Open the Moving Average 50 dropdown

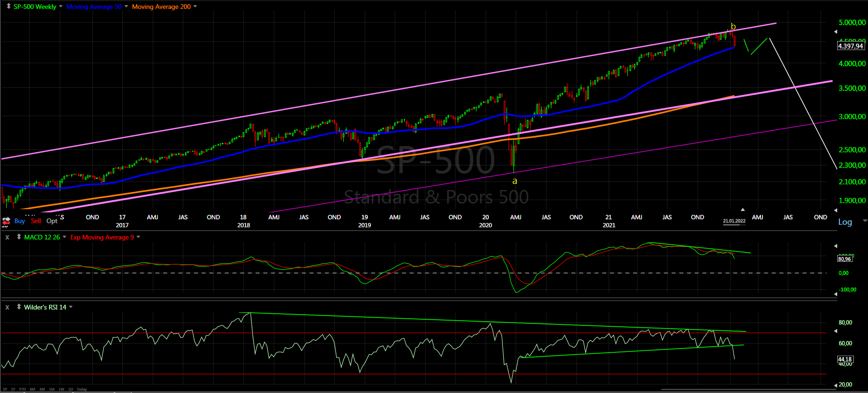click(126, 7)
